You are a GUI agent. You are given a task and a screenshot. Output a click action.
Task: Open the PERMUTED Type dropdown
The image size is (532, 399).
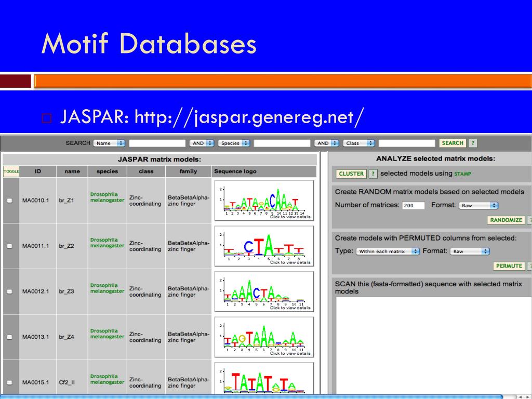pyautogui.click(x=388, y=251)
